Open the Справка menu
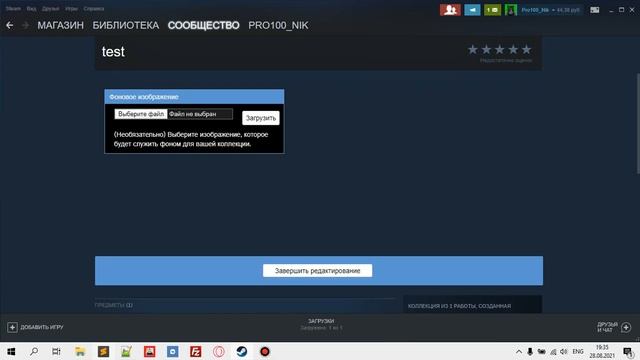 pos(94,9)
